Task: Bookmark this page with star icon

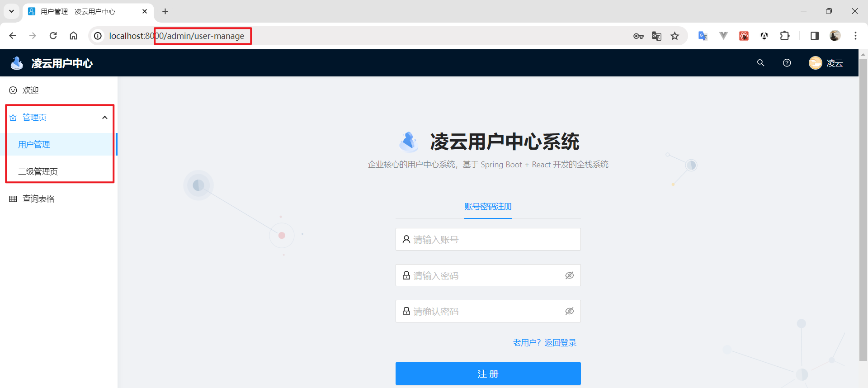Action: pyautogui.click(x=675, y=36)
